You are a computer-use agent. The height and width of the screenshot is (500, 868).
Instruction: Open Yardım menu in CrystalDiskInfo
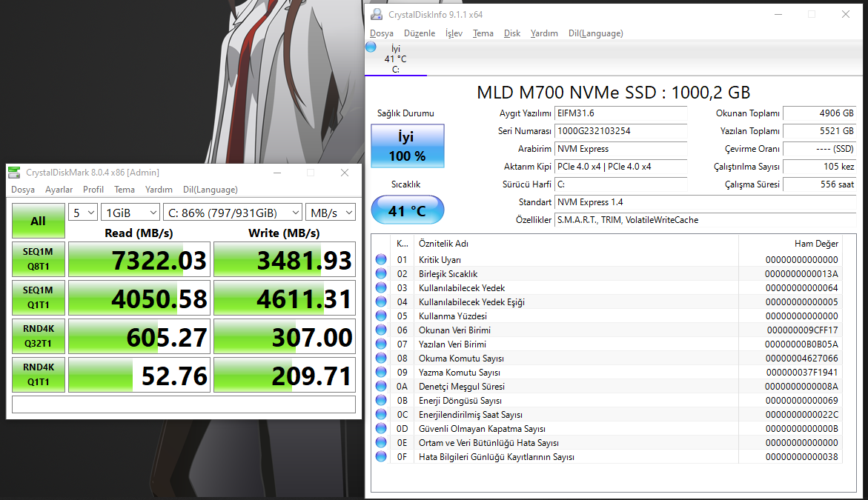pyautogui.click(x=544, y=33)
